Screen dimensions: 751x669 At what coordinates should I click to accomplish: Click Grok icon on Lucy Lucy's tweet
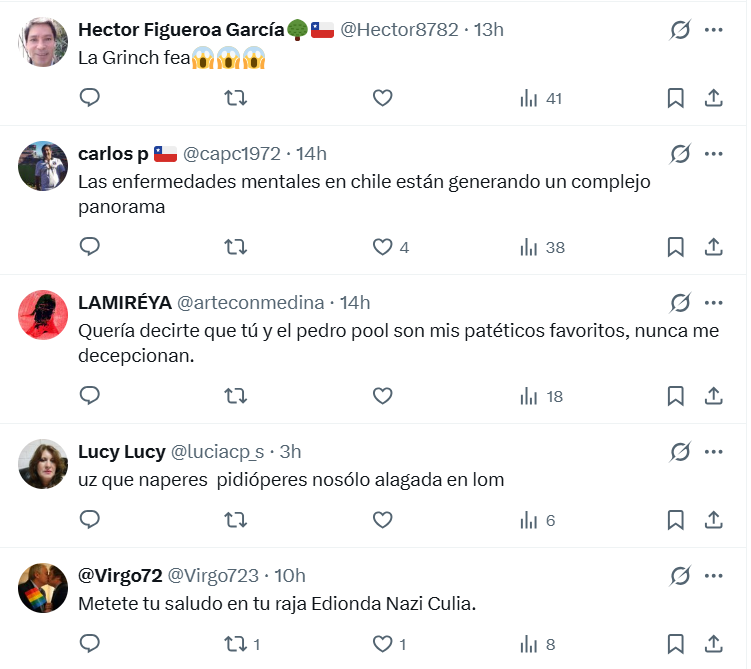point(680,452)
